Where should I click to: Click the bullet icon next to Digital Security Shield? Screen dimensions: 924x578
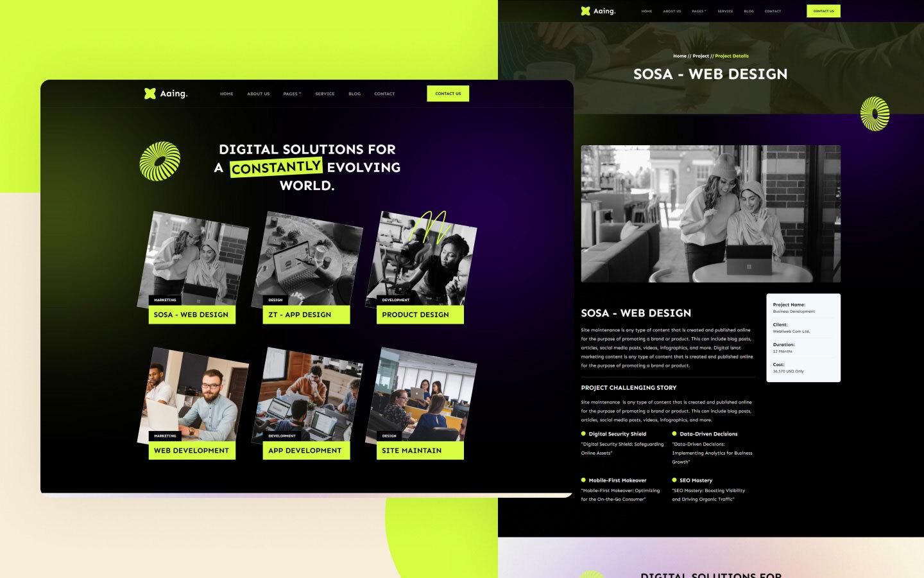coord(583,434)
